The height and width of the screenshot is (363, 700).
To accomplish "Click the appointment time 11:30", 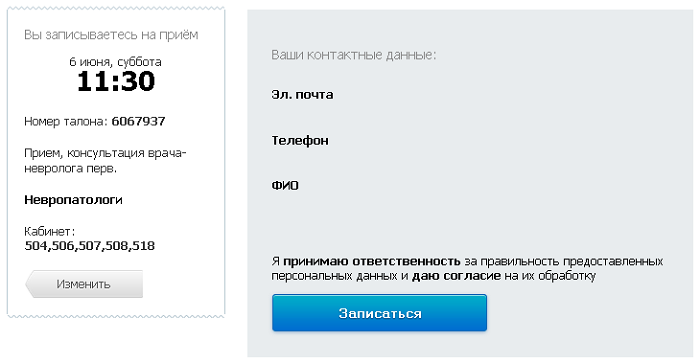I will pos(116,82).
